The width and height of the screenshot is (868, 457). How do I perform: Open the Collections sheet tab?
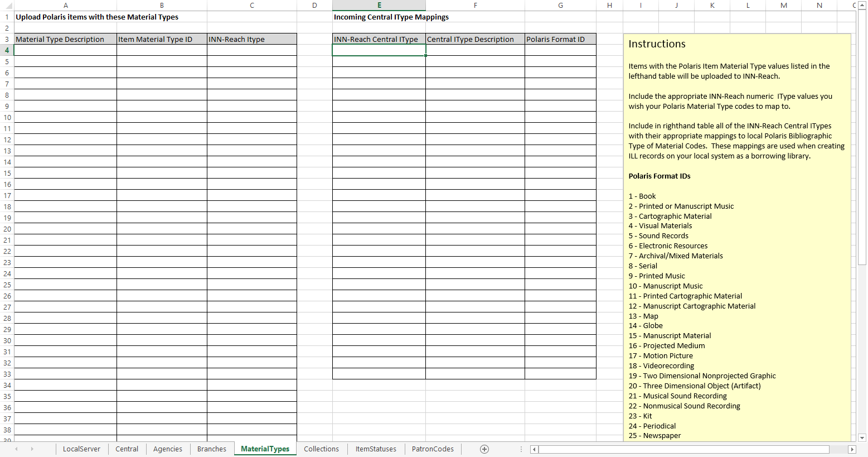(x=321, y=449)
